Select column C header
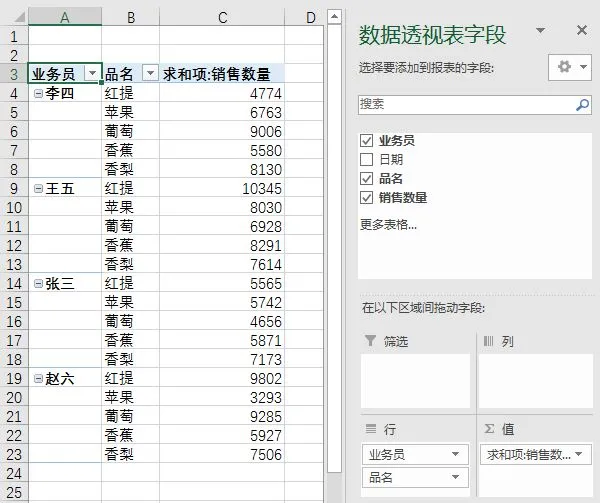This screenshot has height=503, width=600. click(x=222, y=17)
